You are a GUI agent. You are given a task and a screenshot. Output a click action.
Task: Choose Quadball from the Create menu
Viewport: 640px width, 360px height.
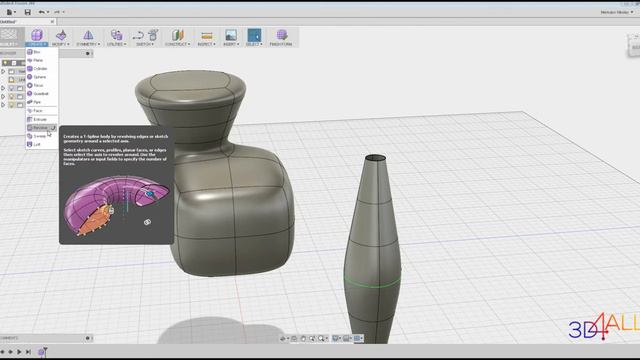41,94
